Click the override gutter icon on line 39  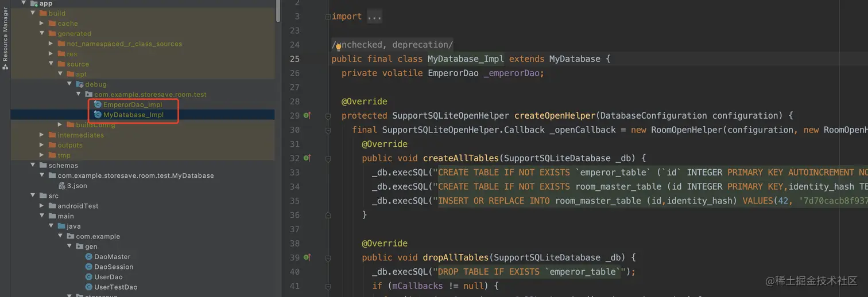point(307,257)
